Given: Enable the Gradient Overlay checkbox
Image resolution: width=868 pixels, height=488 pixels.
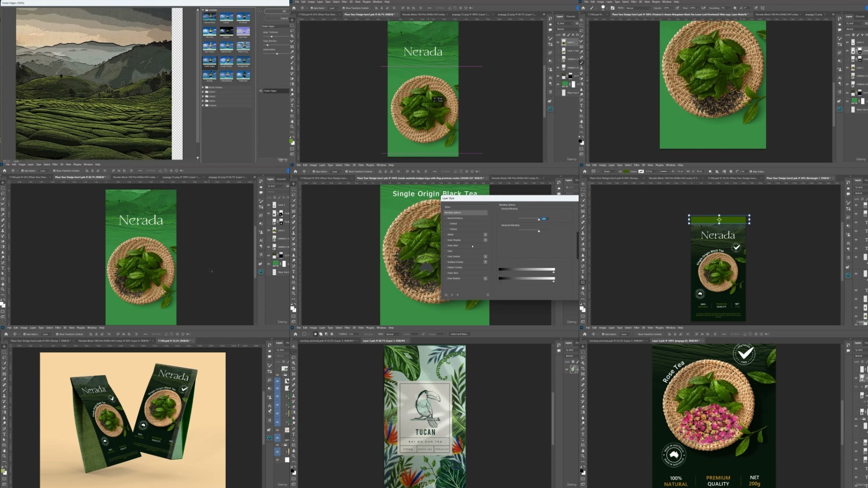Looking at the screenshot, I should pyautogui.click(x=446, y=262).
